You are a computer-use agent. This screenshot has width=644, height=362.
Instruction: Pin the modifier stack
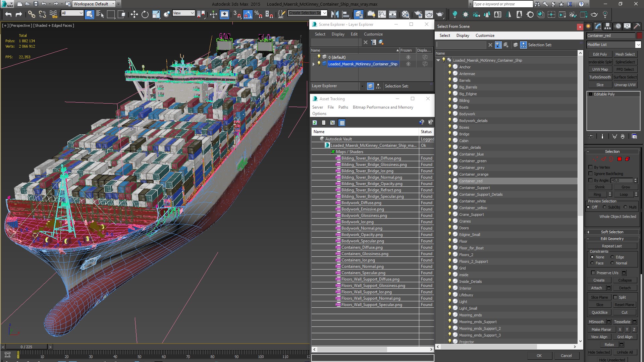coord(591,136)
